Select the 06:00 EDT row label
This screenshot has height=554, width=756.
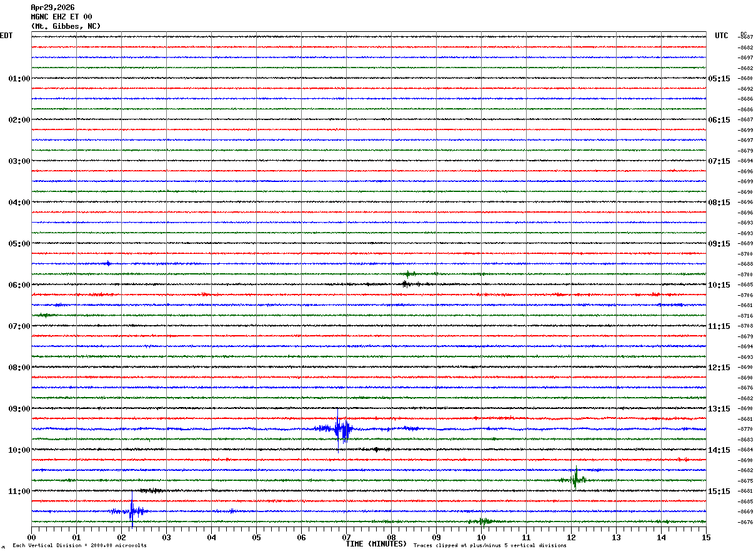click(19, 285)
